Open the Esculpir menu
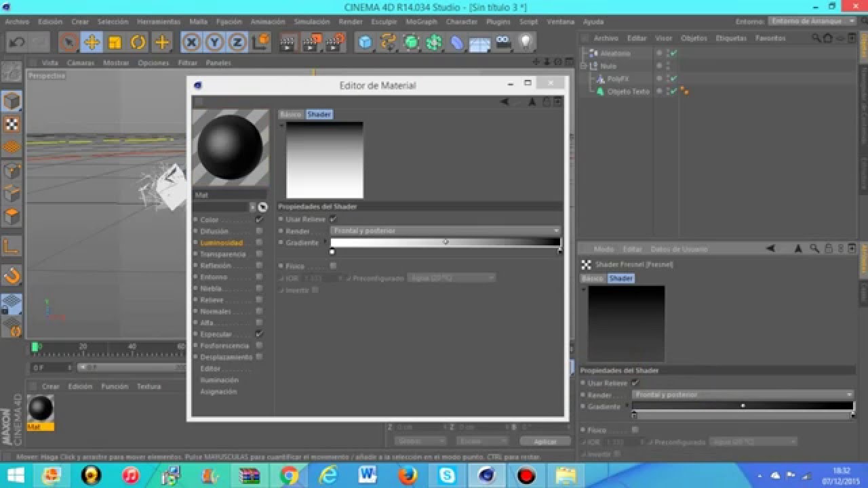 tap(384, 22)
